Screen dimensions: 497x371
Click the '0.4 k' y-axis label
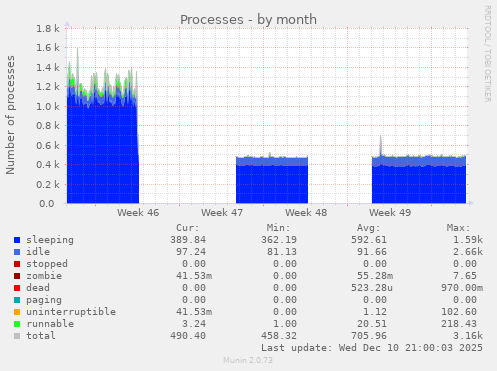click(x=48, y=165)
